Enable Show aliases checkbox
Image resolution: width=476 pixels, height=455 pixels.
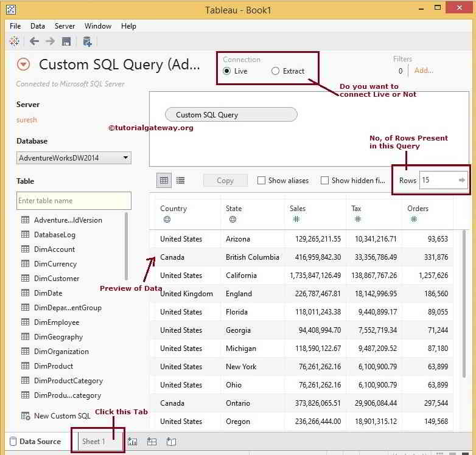(x=261, y=181)
